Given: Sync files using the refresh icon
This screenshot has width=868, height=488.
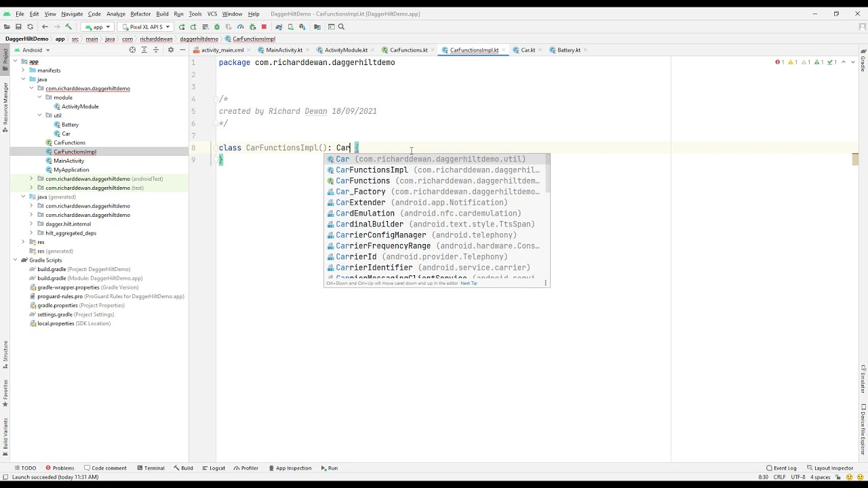Looking at the screenshot, I should point(30,27).
